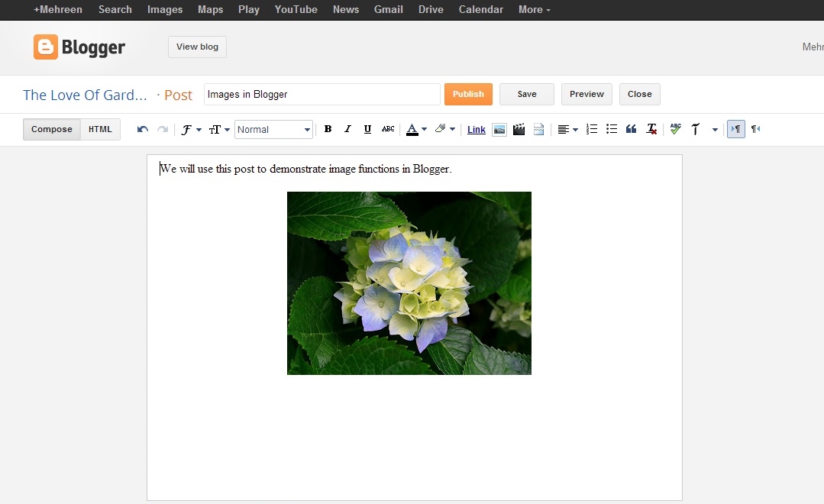Open YouTube in the Google bar

296,9
